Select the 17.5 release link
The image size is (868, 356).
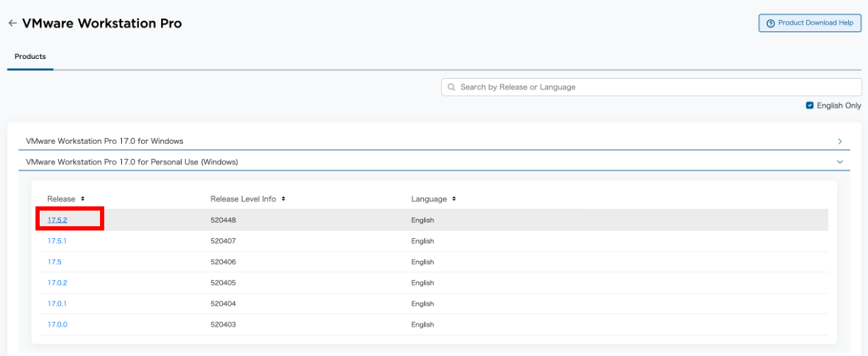click(x=55, y=262)
